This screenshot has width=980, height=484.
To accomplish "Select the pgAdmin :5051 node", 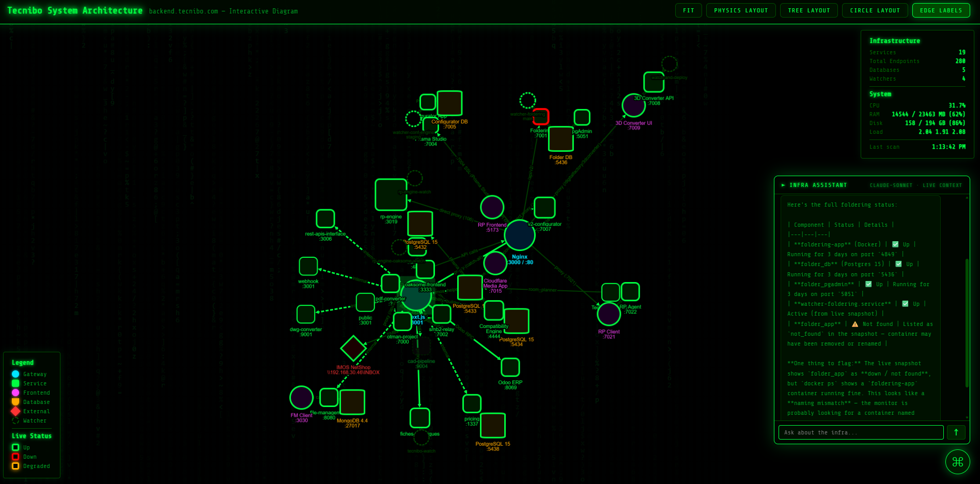I will point(582,117).
